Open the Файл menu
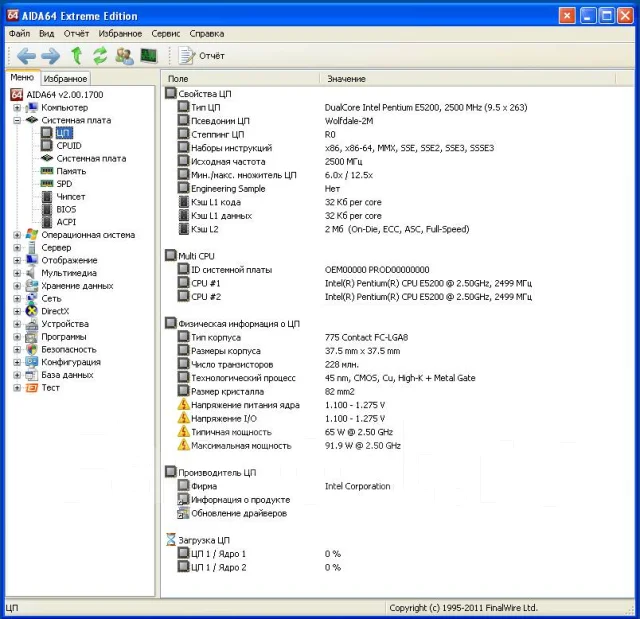The image size is (640, 619). tap(19, 33)
